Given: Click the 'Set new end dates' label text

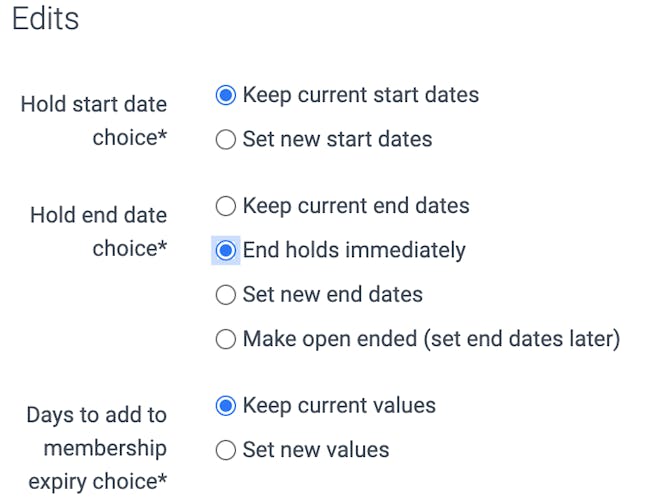Looking at the screenshot, I should click(x=332, y=295).
